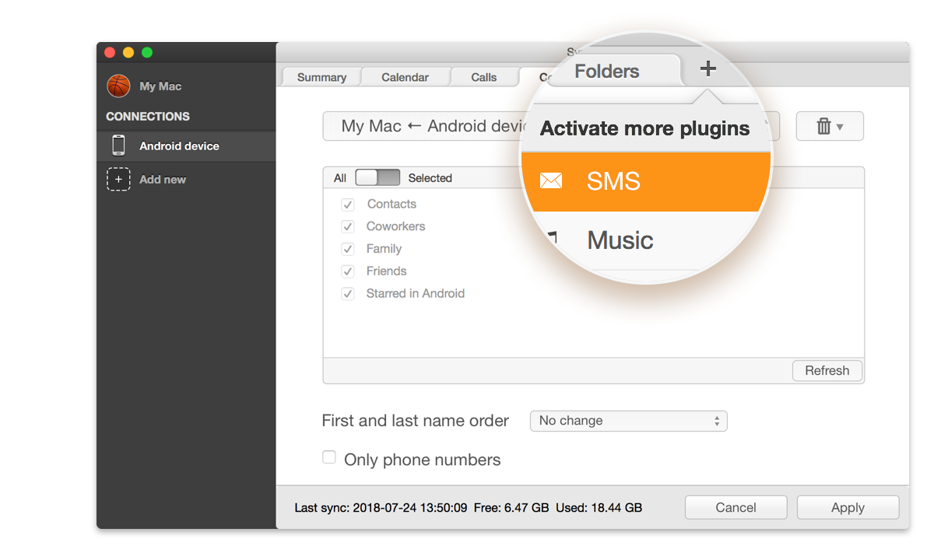Choose SMS from the plugins list
934x560 pixels.
[646, 181]
